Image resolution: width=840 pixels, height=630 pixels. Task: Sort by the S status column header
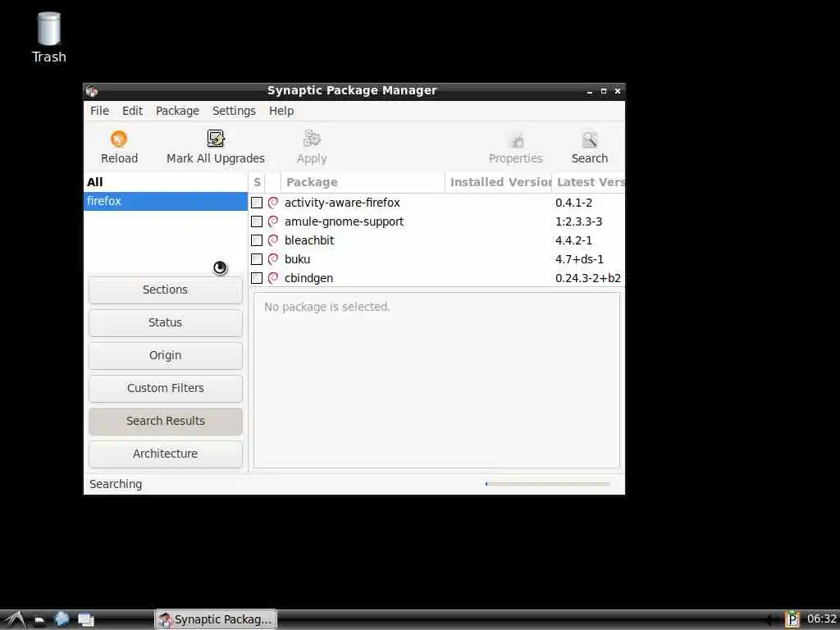coord(257,182)
